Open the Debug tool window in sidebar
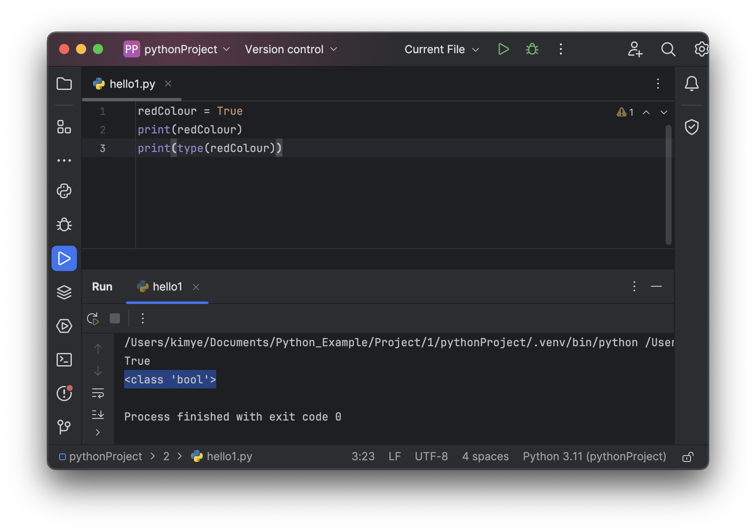 click(64, 225)
